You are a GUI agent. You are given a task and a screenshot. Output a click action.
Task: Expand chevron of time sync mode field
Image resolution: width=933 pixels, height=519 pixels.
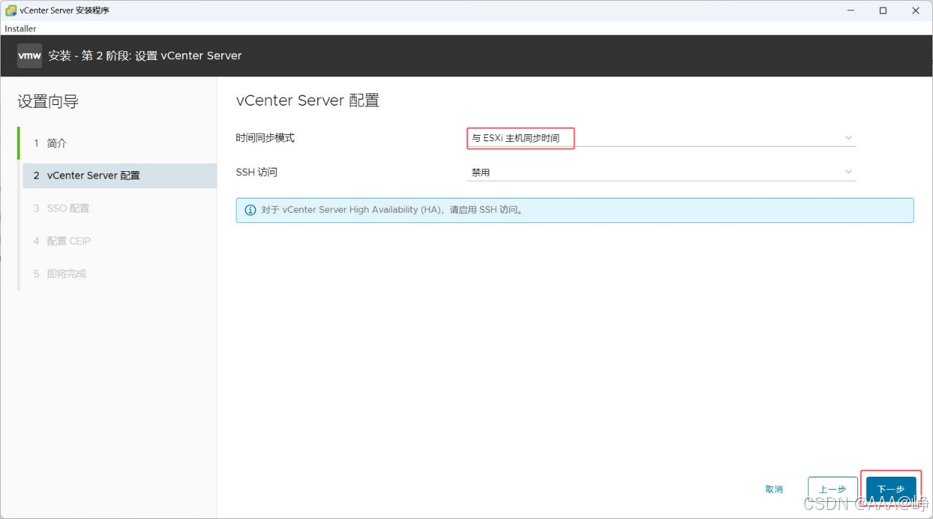point(849,138)
